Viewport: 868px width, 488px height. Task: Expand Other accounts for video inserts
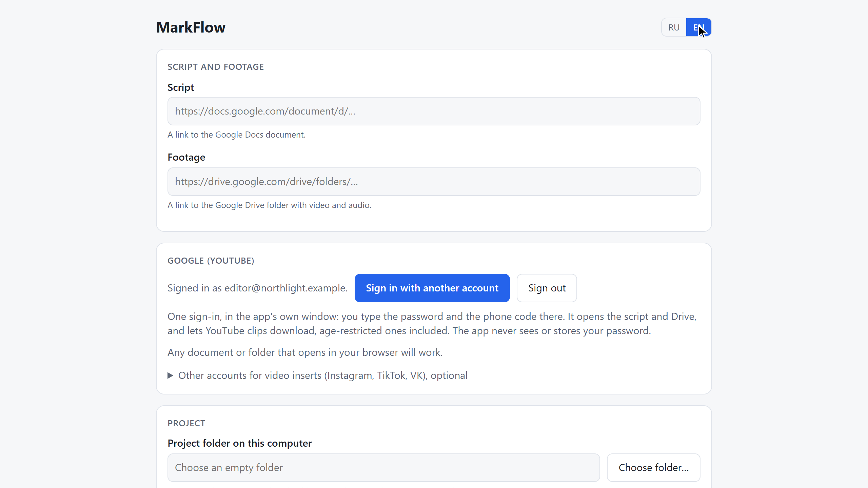317,375
